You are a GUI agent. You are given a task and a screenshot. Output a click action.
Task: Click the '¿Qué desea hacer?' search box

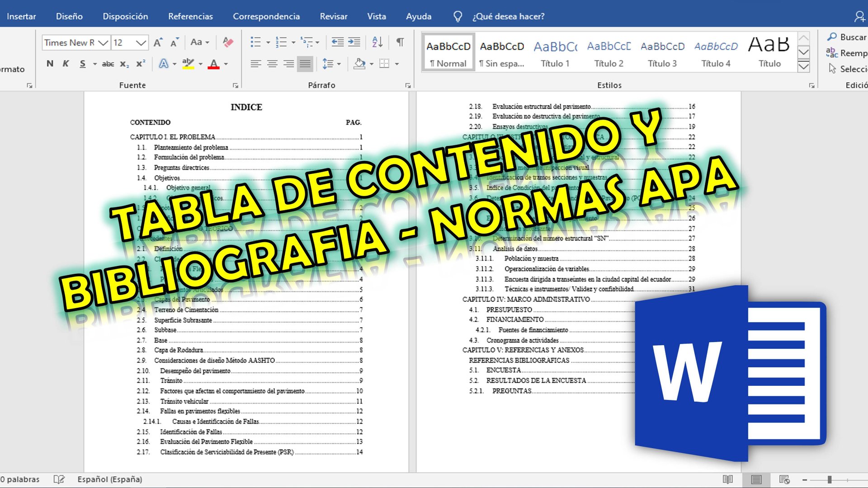(508, 16)
